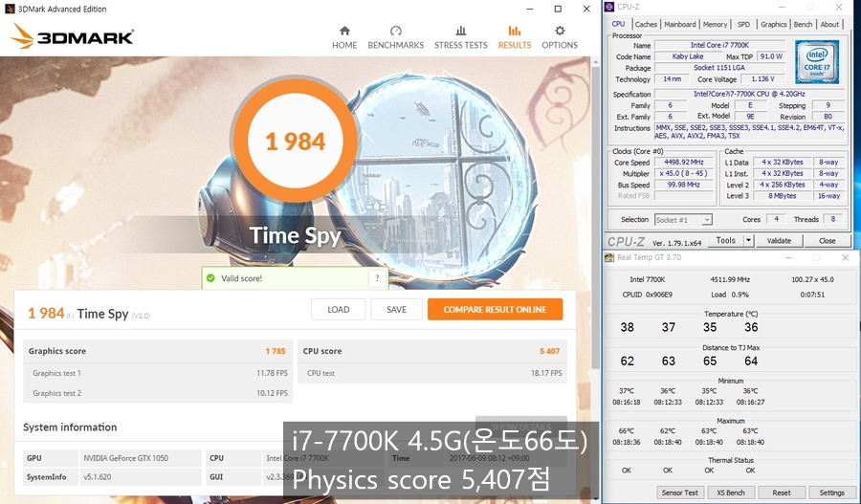Compare the result online
The height and width of the screenshot is (504, 861).
pos(495,309)
